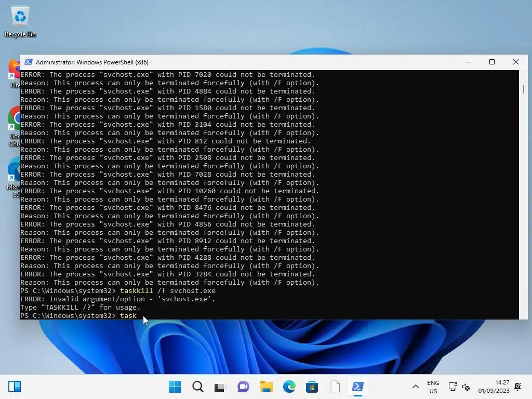The image size is (532, 399).
Task: Open File Explorer from the taskbar
Action: pyautogui.click(x=267, y=387)
